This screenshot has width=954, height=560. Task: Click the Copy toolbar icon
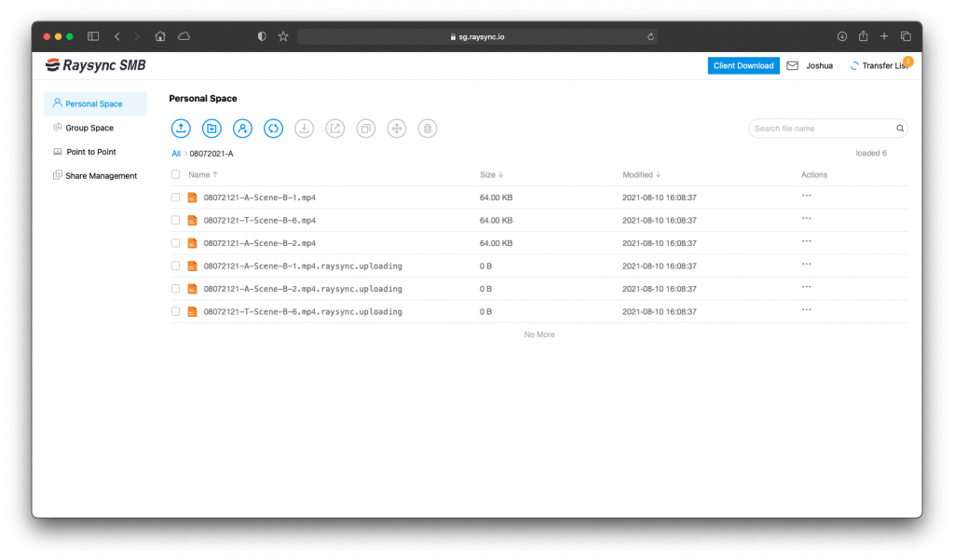point(365,129)
